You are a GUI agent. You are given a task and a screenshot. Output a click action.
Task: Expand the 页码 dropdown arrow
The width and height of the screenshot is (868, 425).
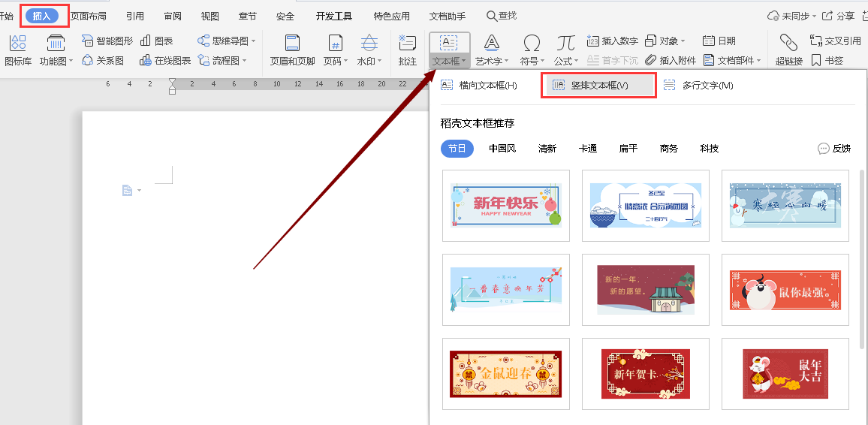(345, 62)
